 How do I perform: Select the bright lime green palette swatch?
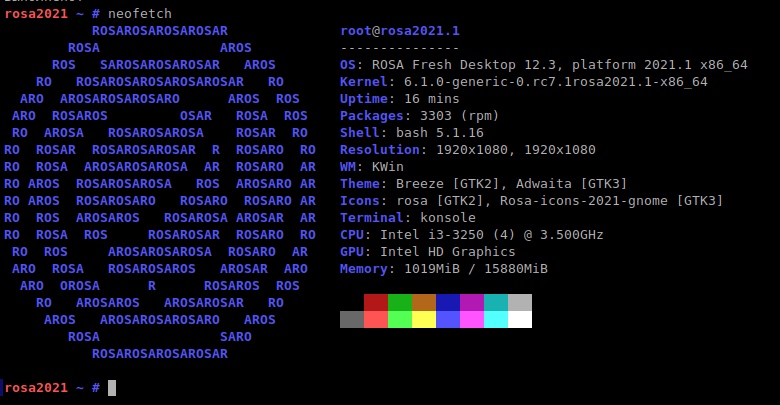pos(400,319)
